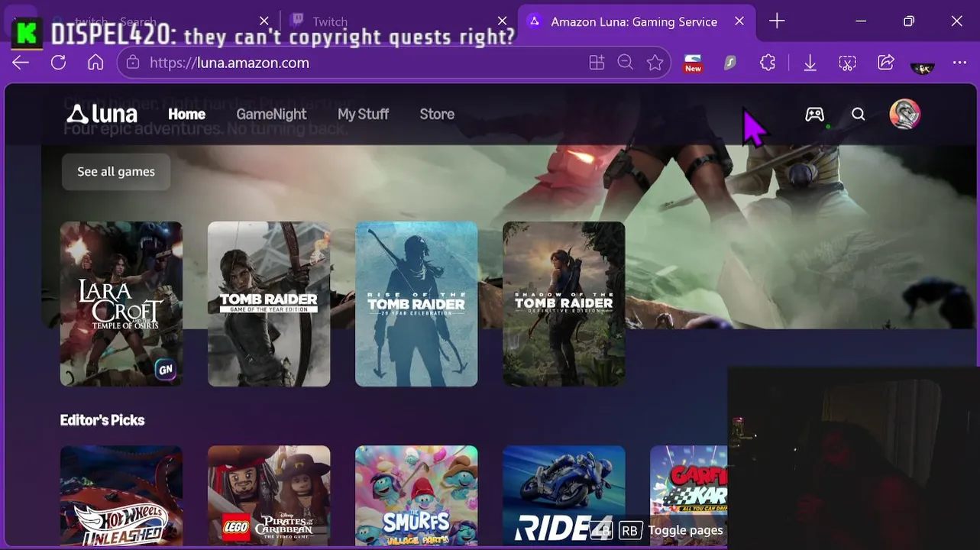Open the Luna account avatar

coord(904,114)
